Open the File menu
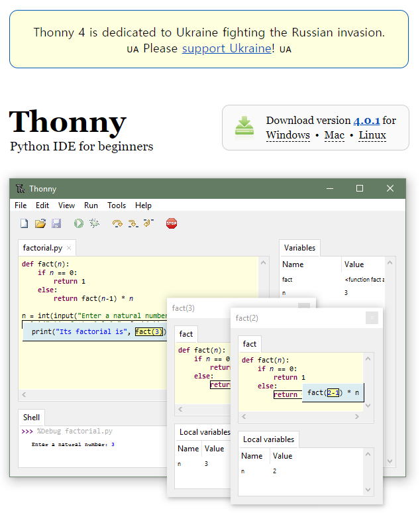This screenshot has width=420, height=513. coord(21,205)
